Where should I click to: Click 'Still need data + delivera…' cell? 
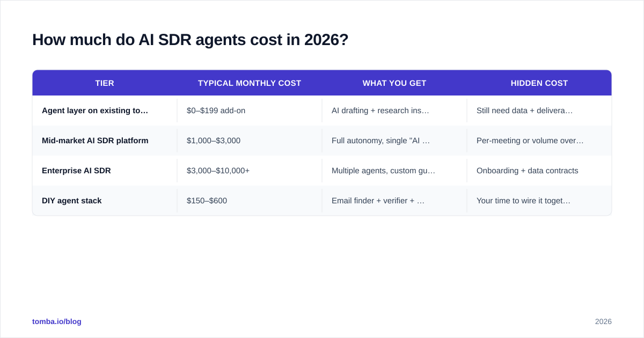(539, 111)
